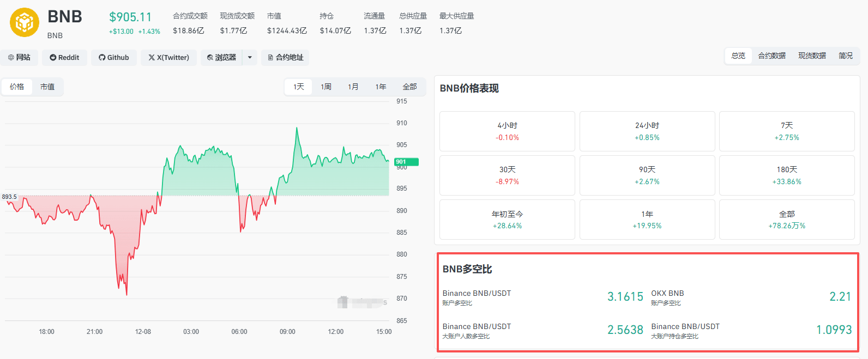868x359 pixels.
Task: Open the X(Twitter) link button
Action: 169,57
